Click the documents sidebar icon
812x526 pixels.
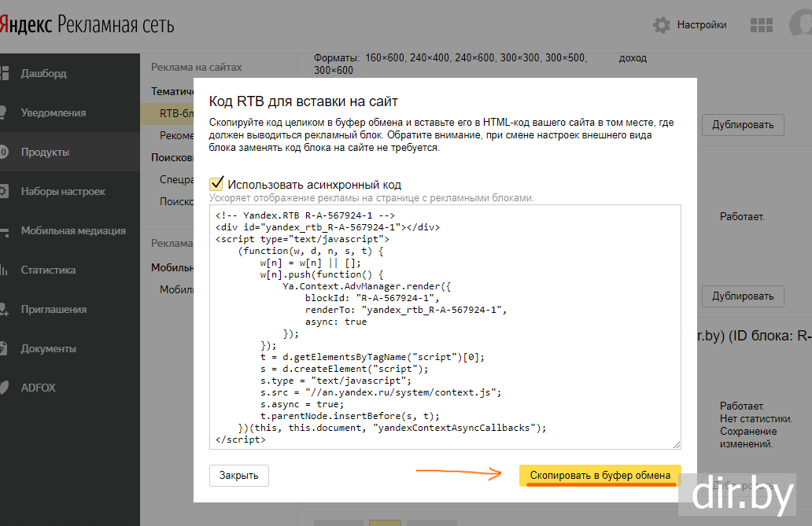pos(4,348)
